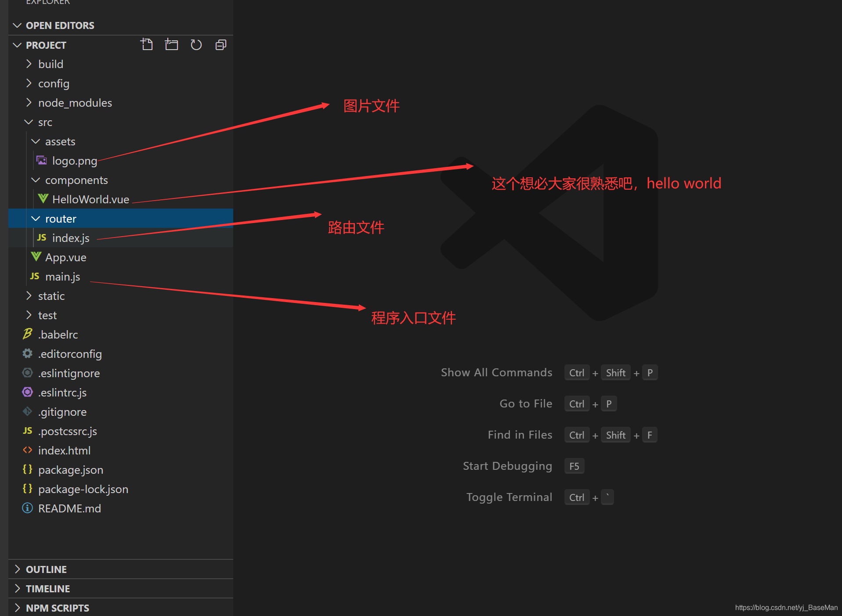This screenshot has height=616, width=842.
Task: Expand the node_modules folder
Action: (29, 103)
